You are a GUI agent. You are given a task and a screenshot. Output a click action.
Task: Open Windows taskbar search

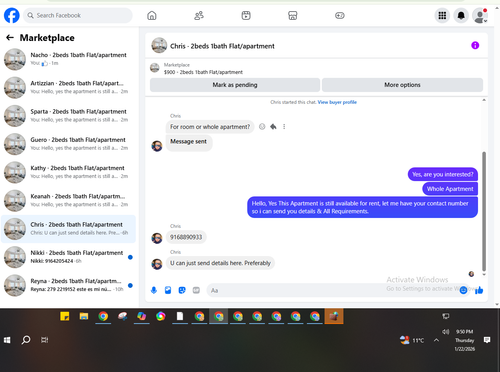pos(26,340)
